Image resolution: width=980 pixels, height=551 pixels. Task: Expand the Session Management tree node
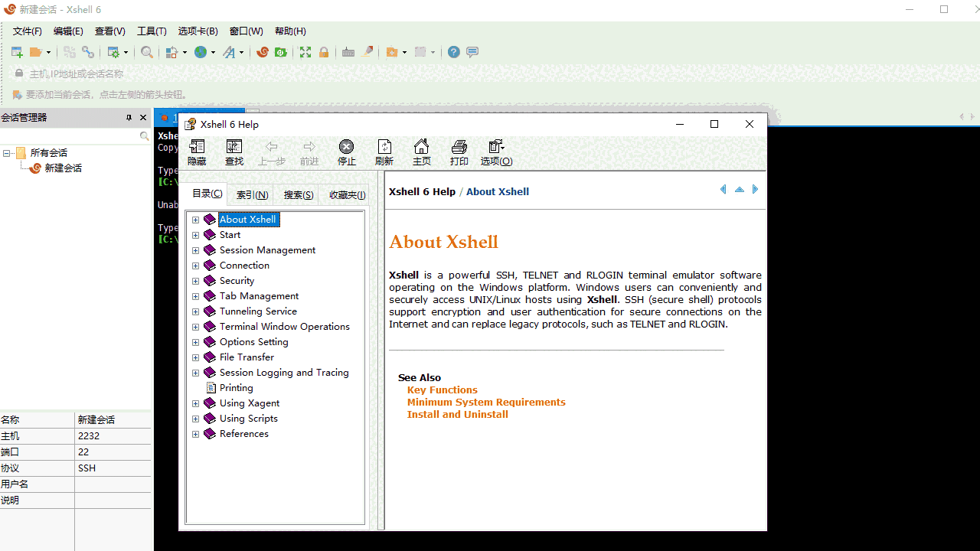195,250
